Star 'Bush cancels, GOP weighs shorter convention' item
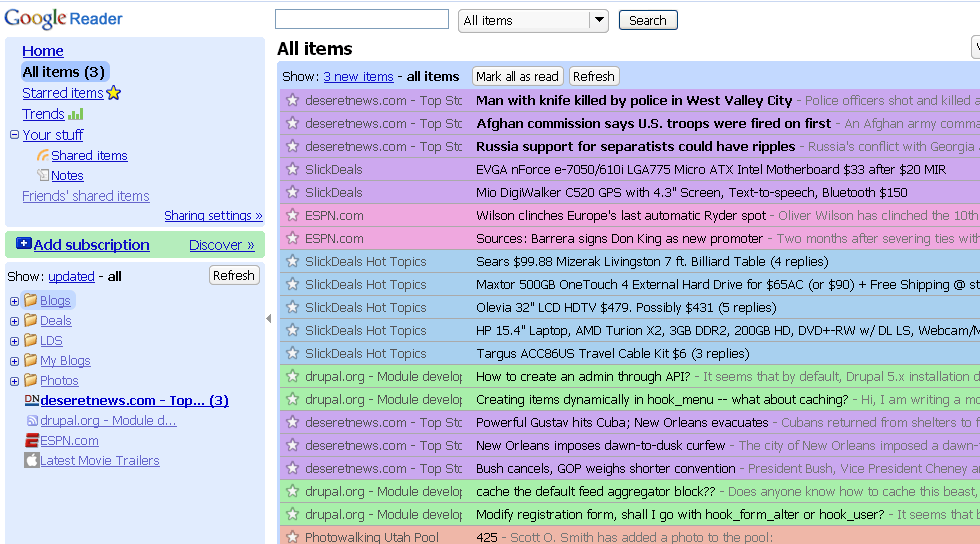This screenshot has width=980, height=544. point(292,468)
